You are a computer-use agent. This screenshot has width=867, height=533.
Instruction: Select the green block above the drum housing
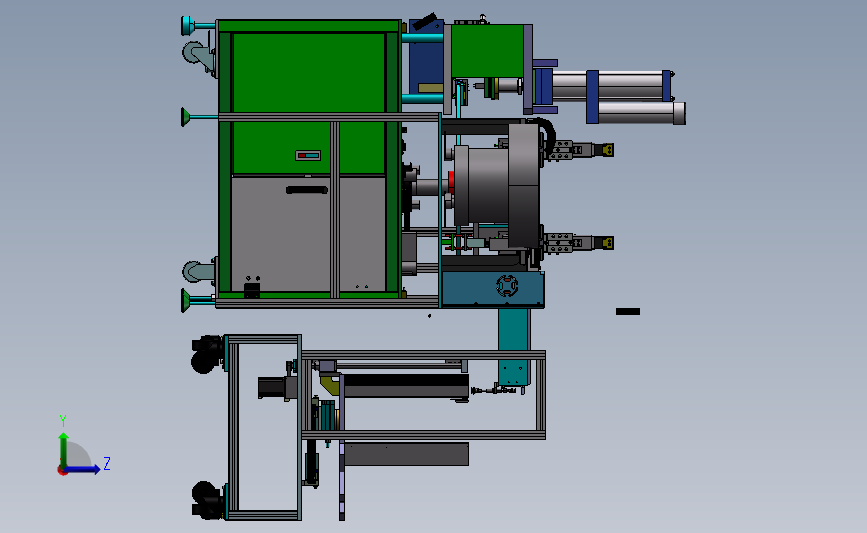point(488,51)
